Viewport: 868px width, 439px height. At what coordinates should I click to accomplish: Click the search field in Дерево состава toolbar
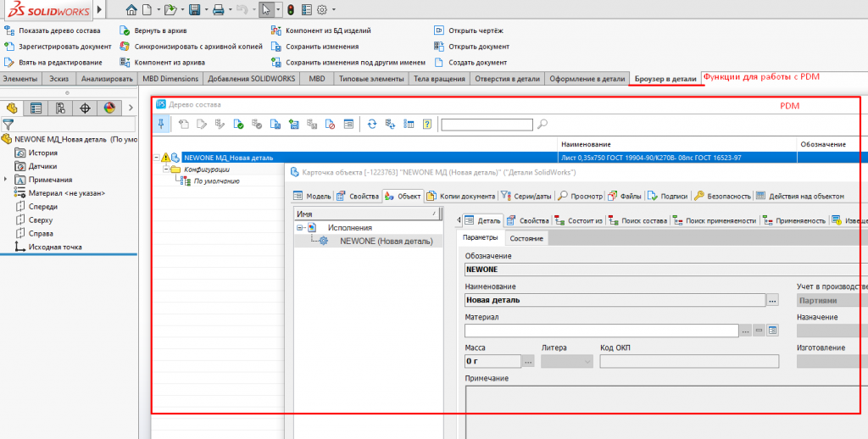pyautogui.click(x=487, y=125)
